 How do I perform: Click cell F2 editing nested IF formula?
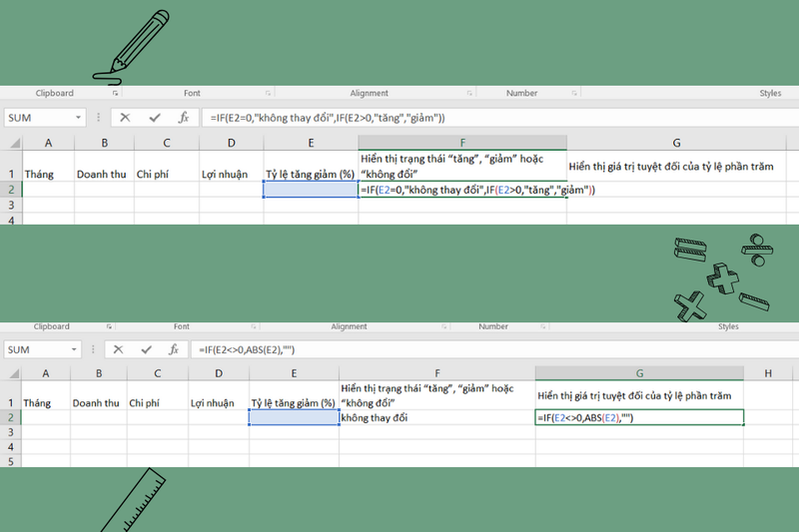(462, 190)
